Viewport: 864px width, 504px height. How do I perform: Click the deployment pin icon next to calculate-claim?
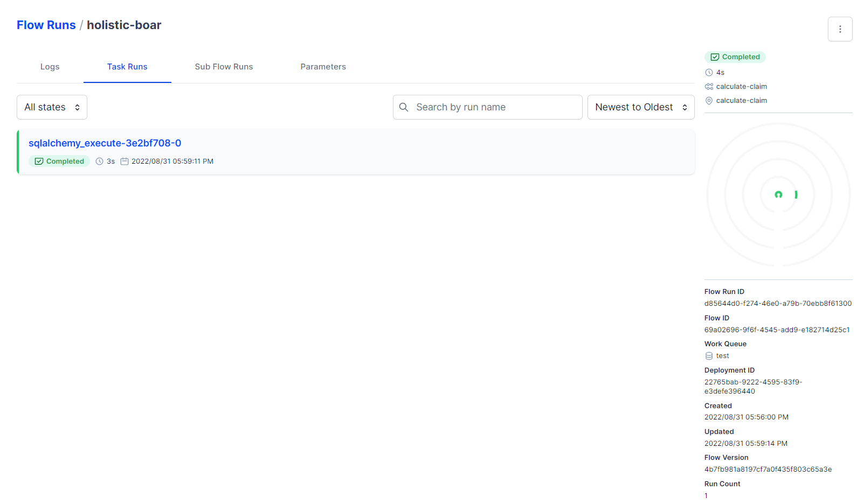pyautogui.click(x=709, y=100)
